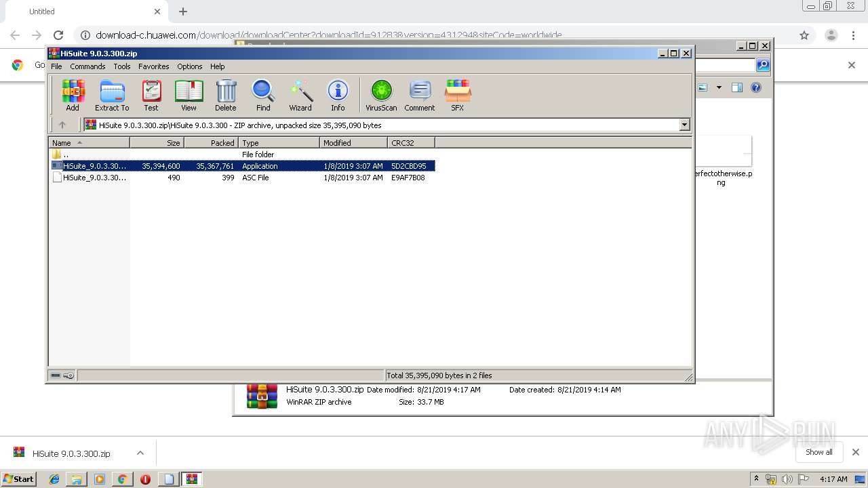Image resolution: width=868 pixels, height=488 pixels.
Task: Sort by Size column header
Action: (157, 142)
